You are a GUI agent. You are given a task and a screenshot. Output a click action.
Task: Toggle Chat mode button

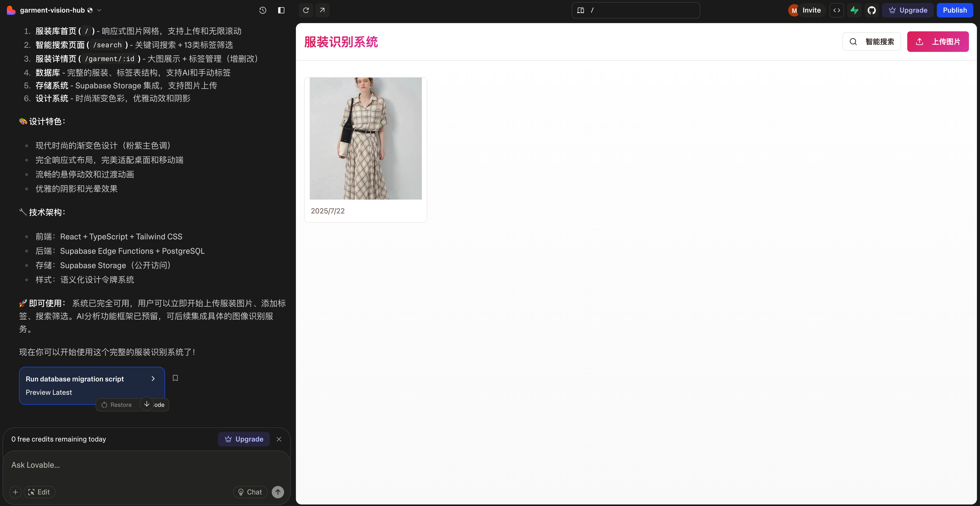[x=250, y=492]
